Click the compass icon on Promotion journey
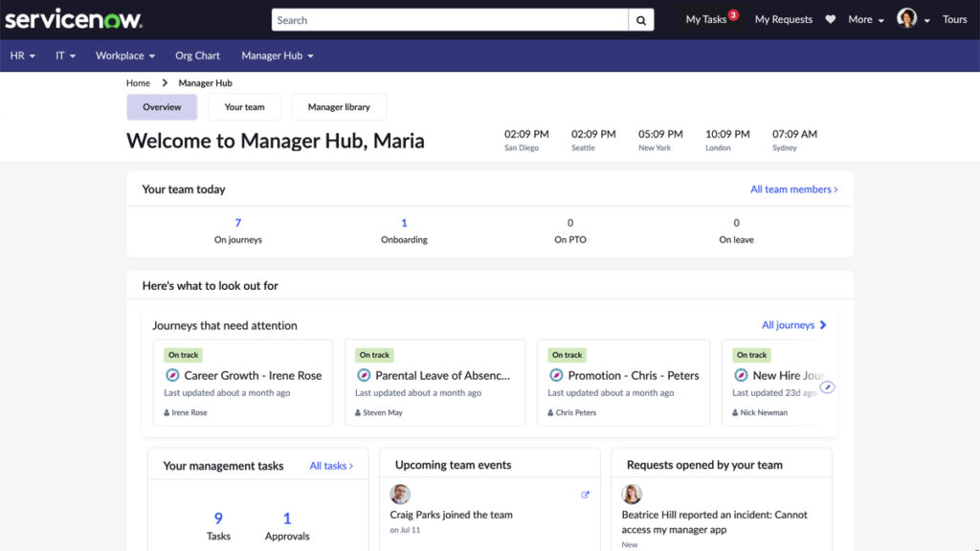The width and height of the screenshot is (980, 551). click(556, 376)
